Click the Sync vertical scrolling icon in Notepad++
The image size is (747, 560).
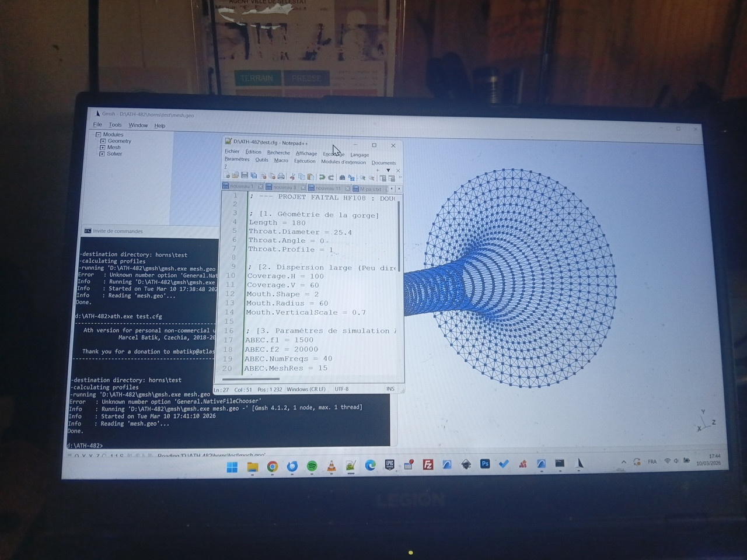pos(383,178)
